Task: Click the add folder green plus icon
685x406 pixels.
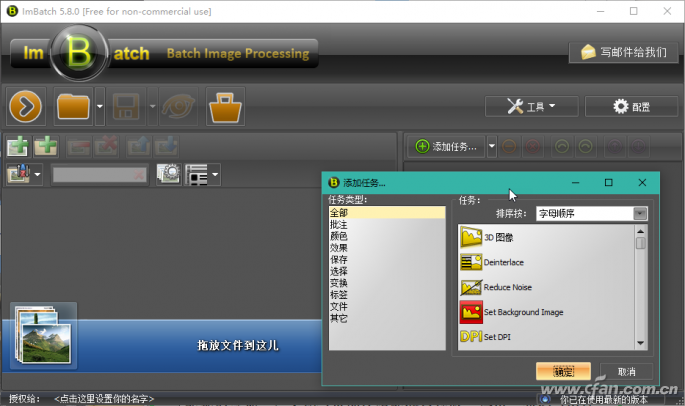Action: [46, 146]
